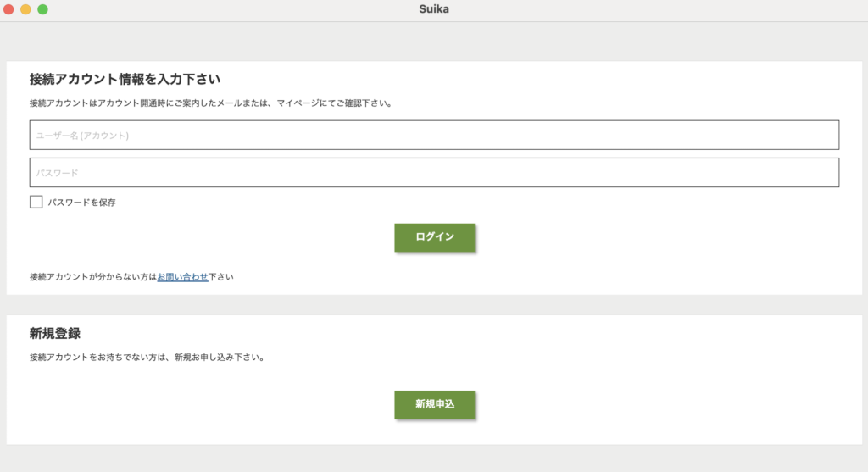Click the パスワードを保存 label text

point(81,203)
